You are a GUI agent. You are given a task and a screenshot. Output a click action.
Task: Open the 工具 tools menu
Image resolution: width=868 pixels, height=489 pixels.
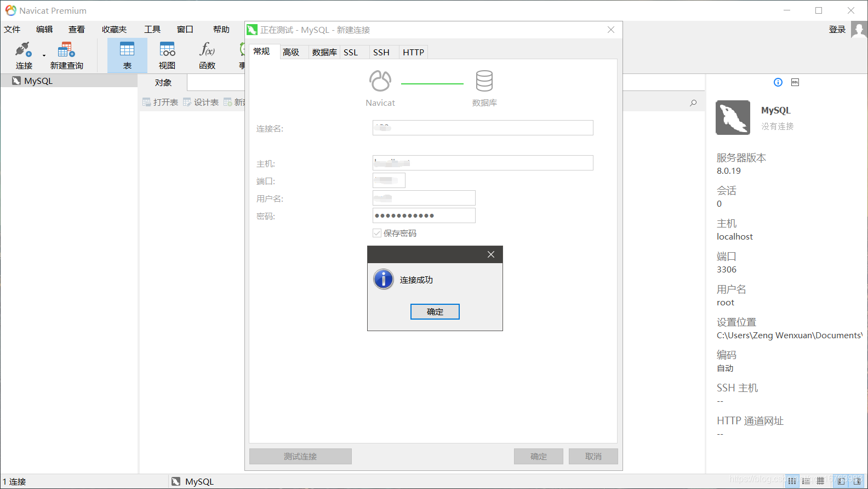click(152, 29)
